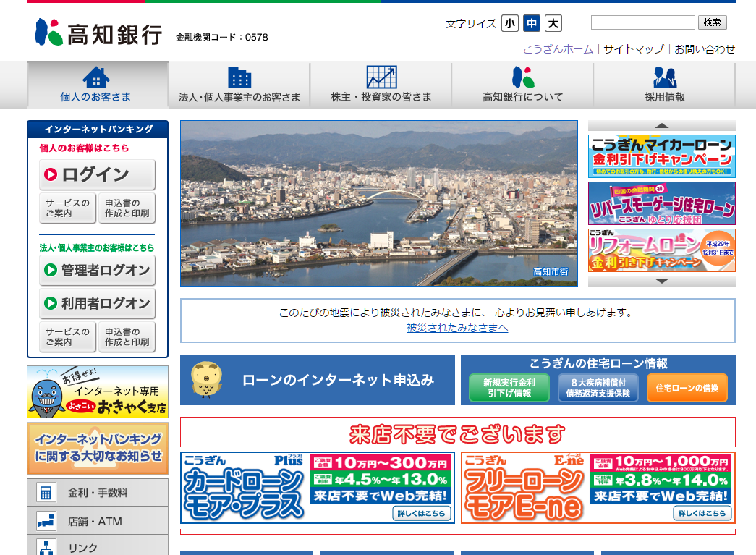Select the 個人のお客さま tab
Image resolution: width=756 pixels, height=555 pixels.
tap(98, 85)
